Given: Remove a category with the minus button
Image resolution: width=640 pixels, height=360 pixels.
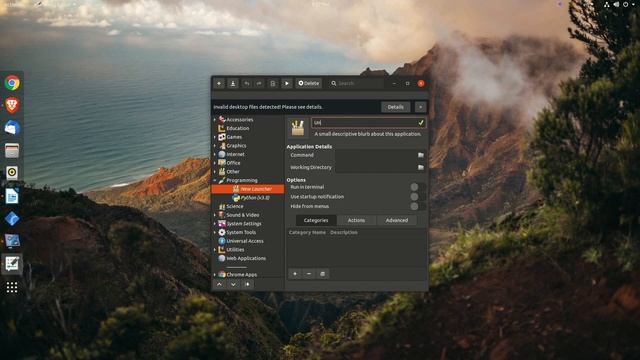Looking at the screenshot, I should [x=309, y=273].
